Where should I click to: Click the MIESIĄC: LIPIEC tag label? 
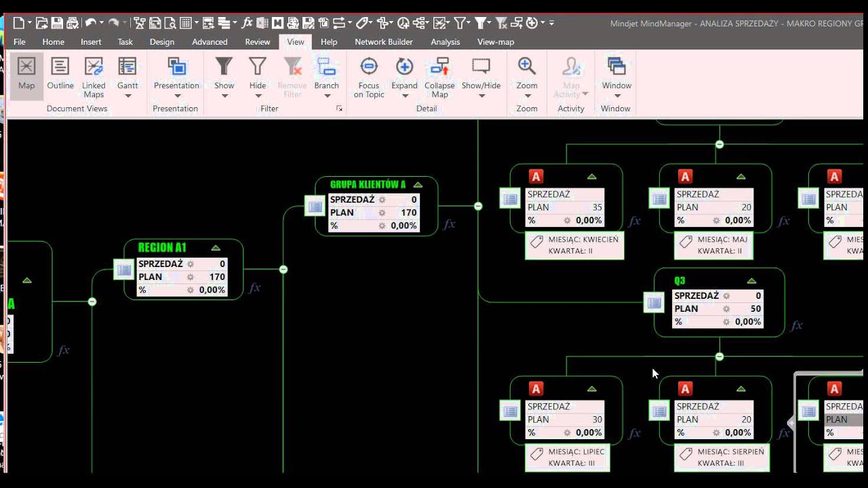(x=576, y=451)
